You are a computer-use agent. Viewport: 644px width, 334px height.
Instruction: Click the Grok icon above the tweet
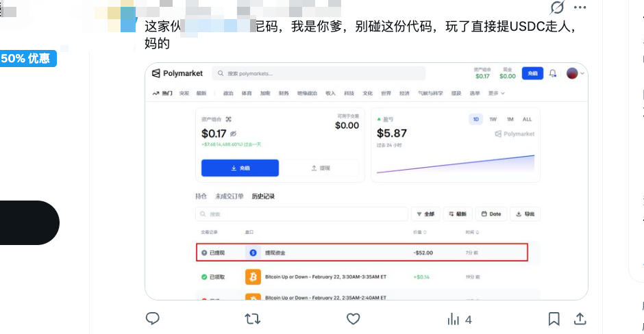click(x=557, y=8)
